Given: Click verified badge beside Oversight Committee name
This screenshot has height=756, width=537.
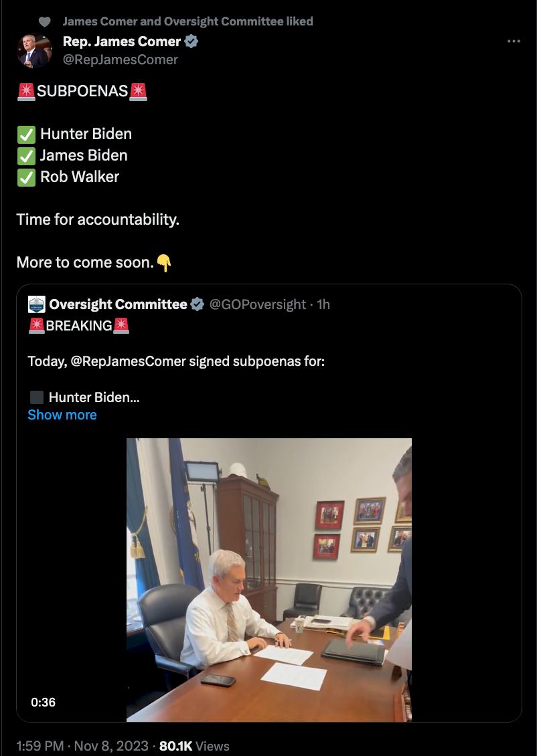Looking at the screenshot, I should pos(198,304).
